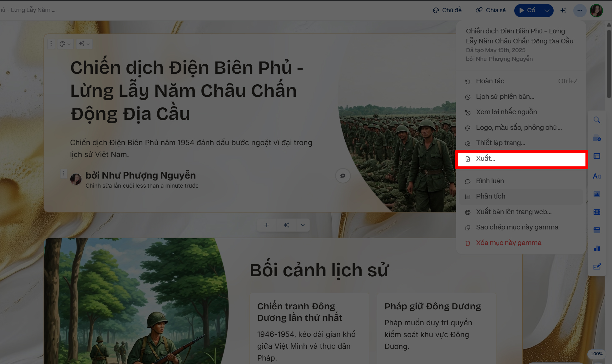Click the Chiến tranh Đông Dương lần thứ nhất heading
The width and height of the screenshot is (612, 364).
(300, 312)
